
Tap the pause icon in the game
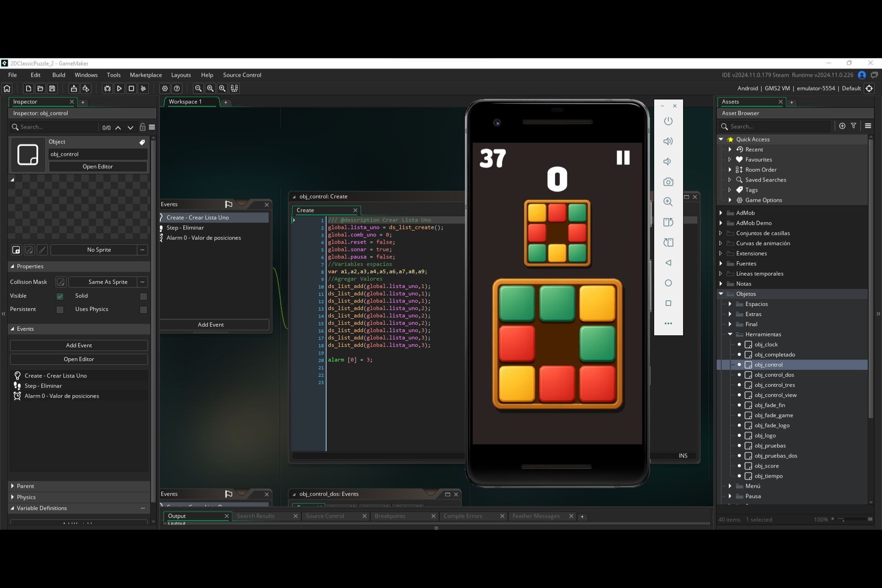[623, 158]
